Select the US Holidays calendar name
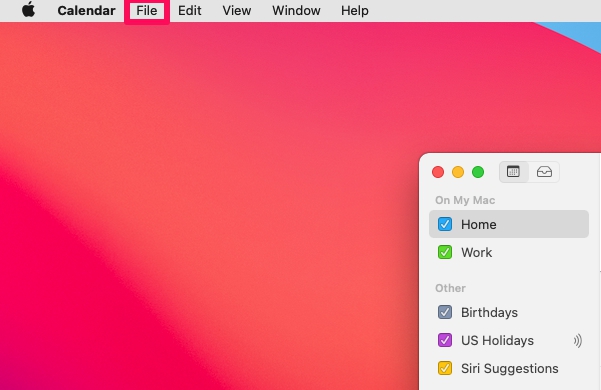Screen dimensions: 601x390 click(497, 341)
